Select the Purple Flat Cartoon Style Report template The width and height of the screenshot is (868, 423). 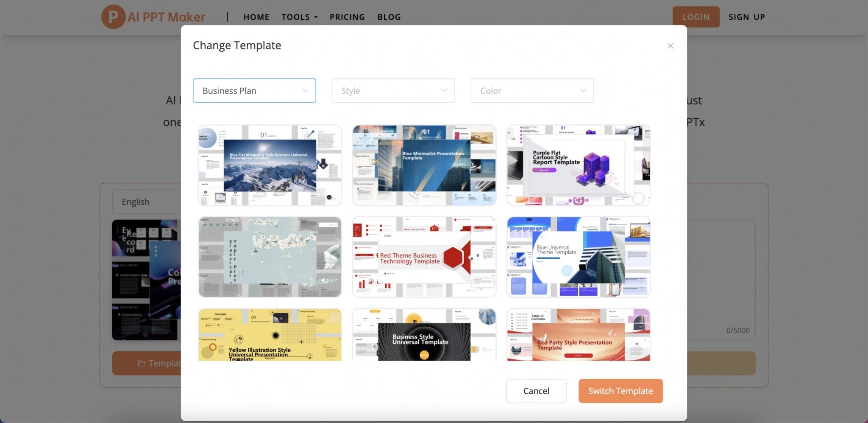[578, 165]
